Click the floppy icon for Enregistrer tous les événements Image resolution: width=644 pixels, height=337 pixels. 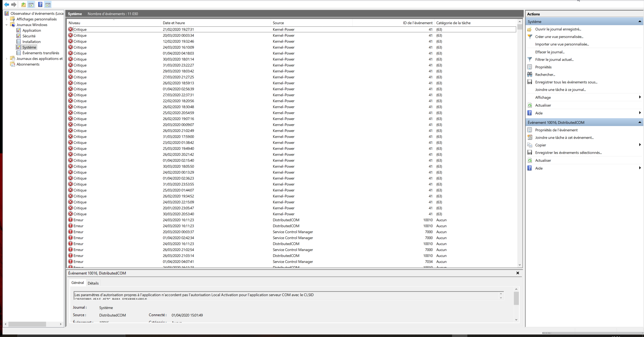(x=530, y=82)
